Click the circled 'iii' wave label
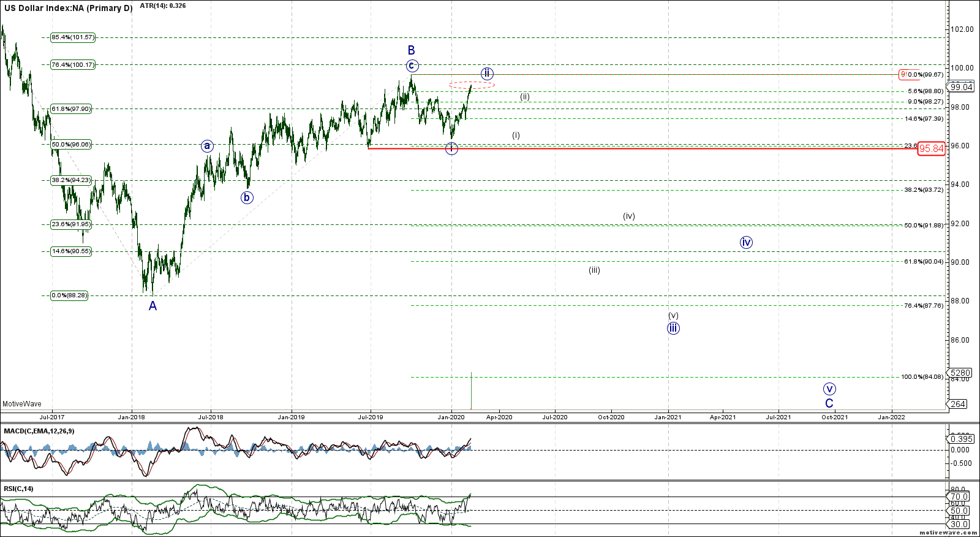980x537 pixels. click(673, 328)
